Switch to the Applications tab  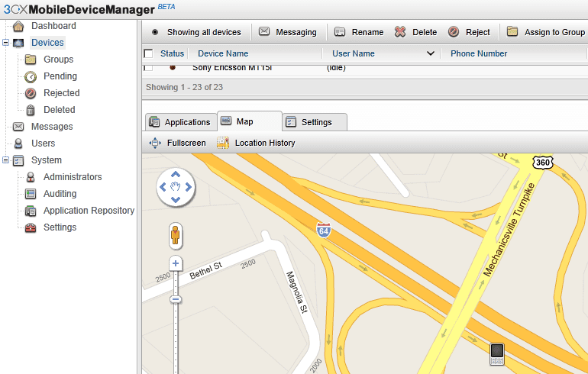(179, 122)
